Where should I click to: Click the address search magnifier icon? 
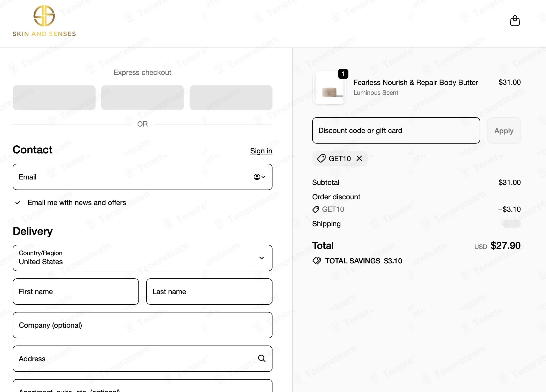262,358
